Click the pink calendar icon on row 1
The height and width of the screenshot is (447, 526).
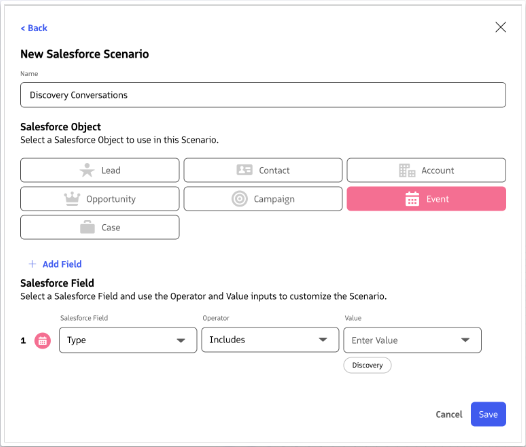click(43, 341)
